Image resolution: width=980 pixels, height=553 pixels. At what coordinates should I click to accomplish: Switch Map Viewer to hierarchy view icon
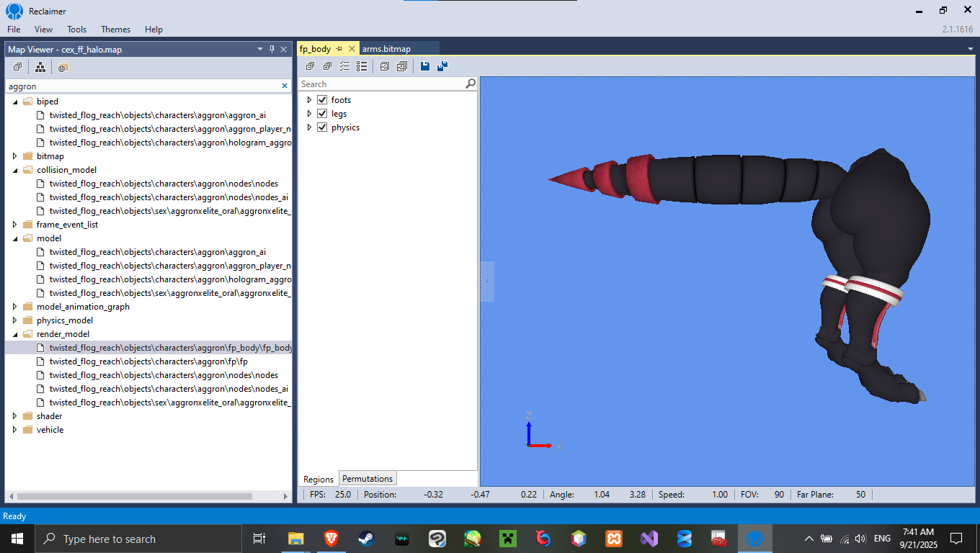(x=40, y=67)
